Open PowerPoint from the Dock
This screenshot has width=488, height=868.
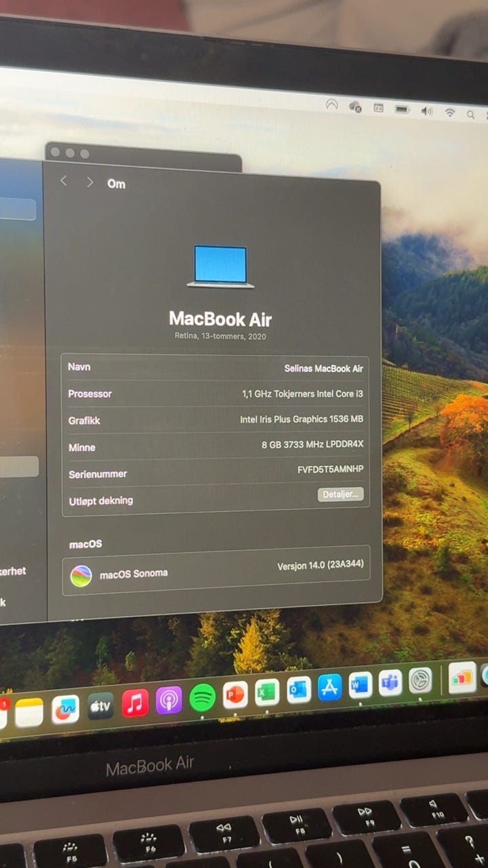[235, 694]
